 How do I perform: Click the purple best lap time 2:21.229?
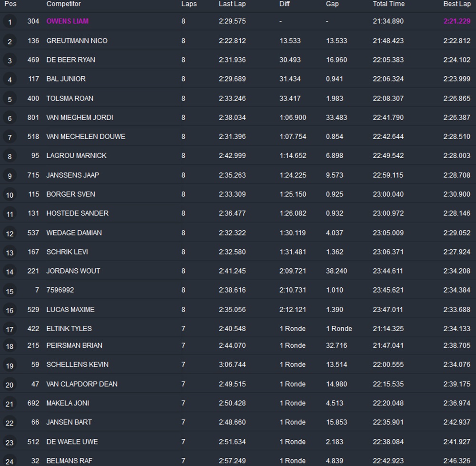tap(456, 21)
